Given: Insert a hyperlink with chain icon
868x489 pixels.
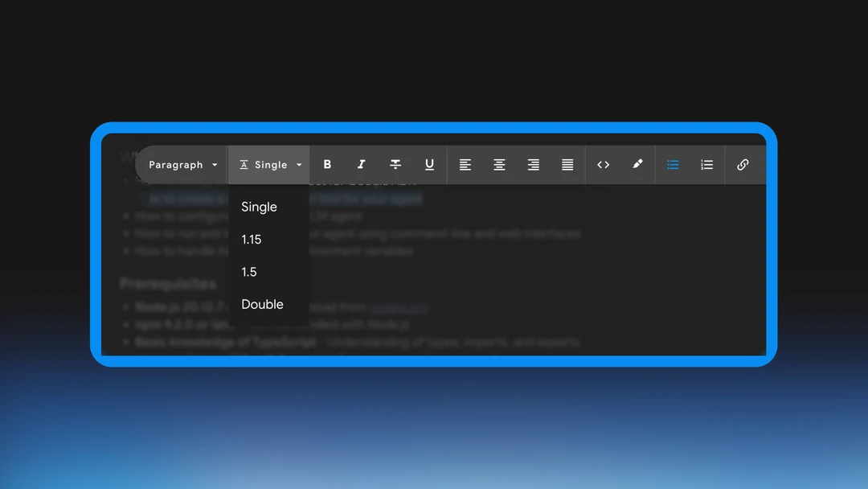Looking at the screenshot, I should pos(743,165).
